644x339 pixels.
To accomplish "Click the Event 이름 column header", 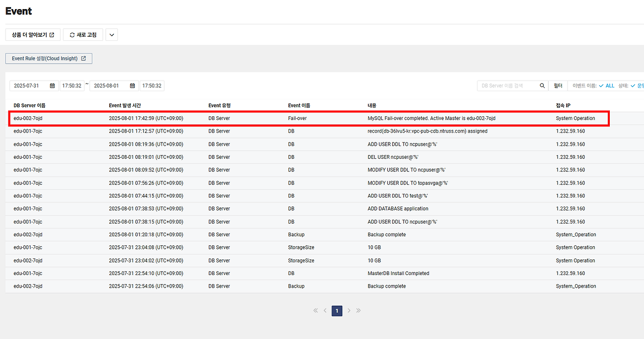I will 299,105.
